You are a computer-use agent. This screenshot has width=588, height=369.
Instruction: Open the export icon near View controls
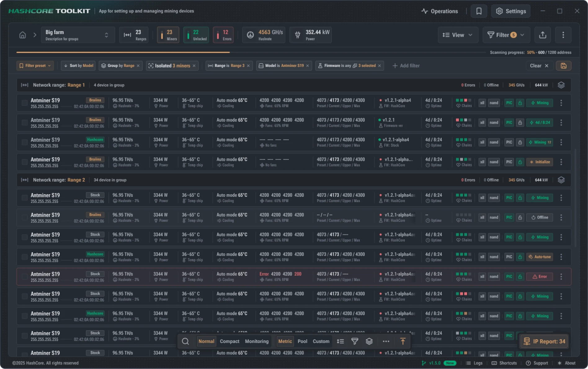click(x=542, y=35)
